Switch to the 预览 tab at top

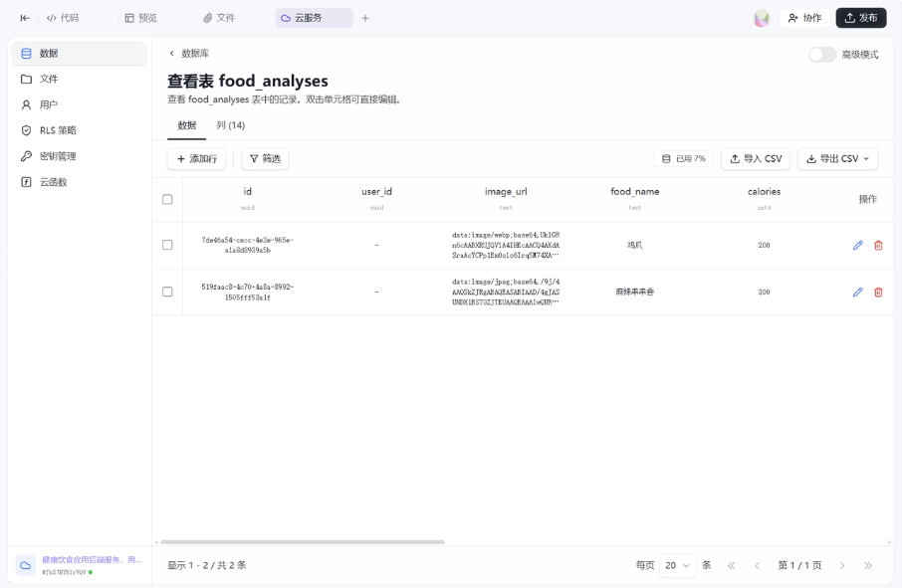[x=140, y=18]
